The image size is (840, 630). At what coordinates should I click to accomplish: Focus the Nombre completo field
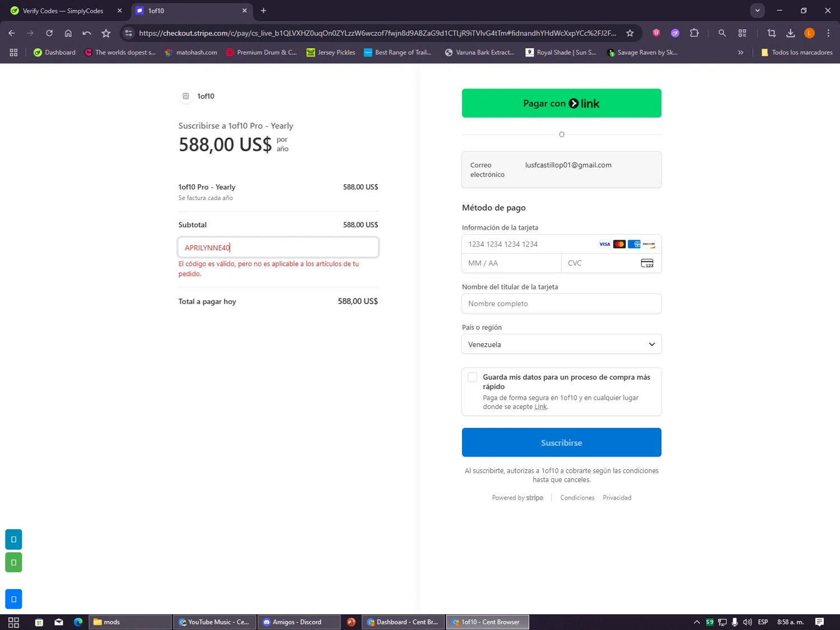click(562, 304)
